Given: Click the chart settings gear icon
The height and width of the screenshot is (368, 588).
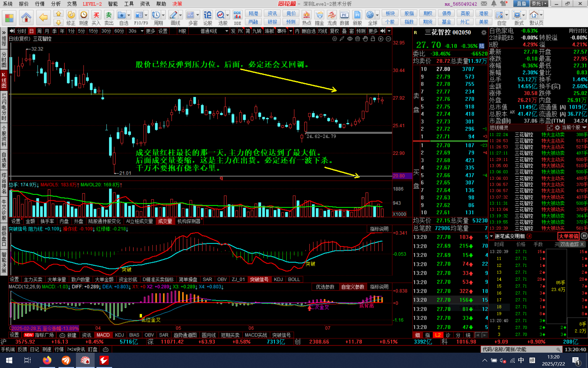Looking at the screenshot, I should tap(334, 39).
